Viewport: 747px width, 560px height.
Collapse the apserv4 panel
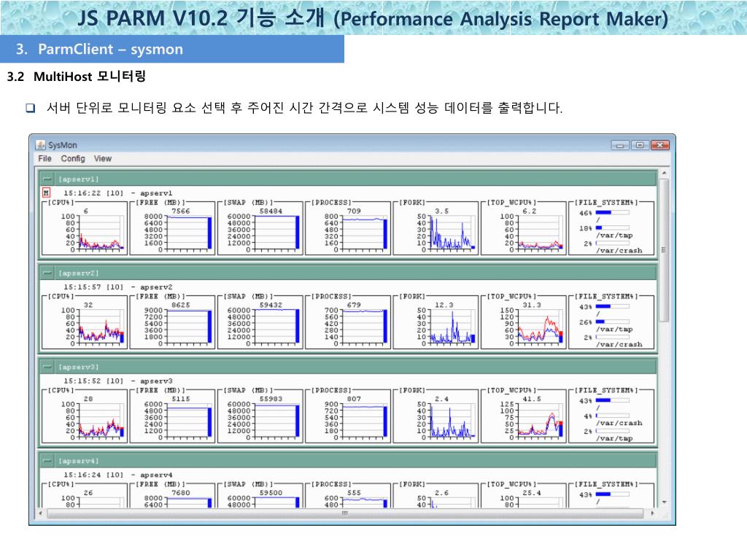[x=47, y=461]
